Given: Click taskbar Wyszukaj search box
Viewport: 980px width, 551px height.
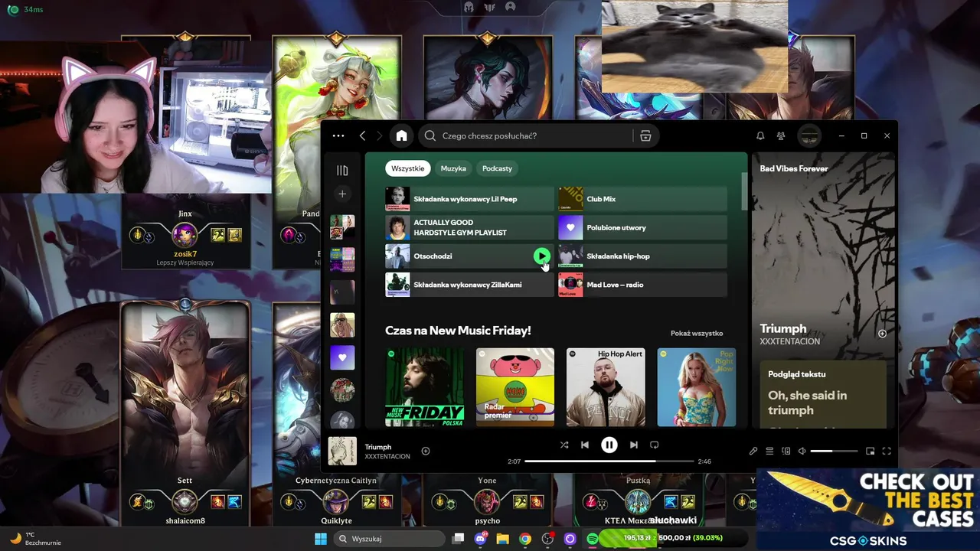Looking at the screenshot, I should [390, 539].
